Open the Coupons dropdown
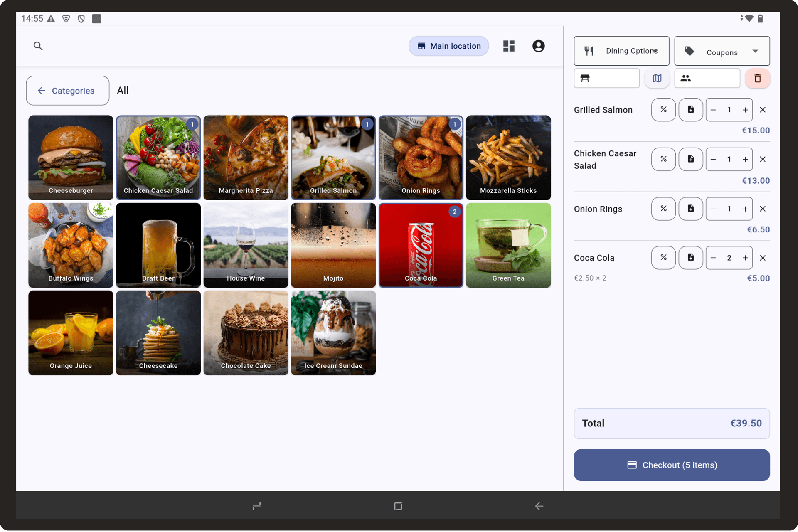 pos(722,51)
